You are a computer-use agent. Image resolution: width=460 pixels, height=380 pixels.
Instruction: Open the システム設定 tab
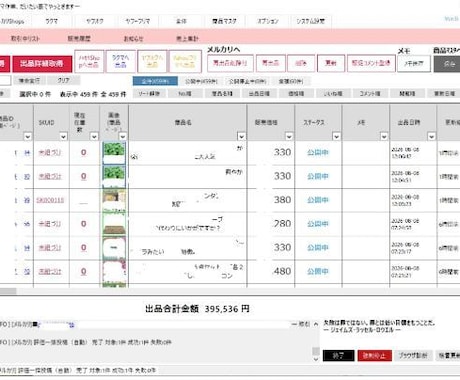[x=310, y=21]
